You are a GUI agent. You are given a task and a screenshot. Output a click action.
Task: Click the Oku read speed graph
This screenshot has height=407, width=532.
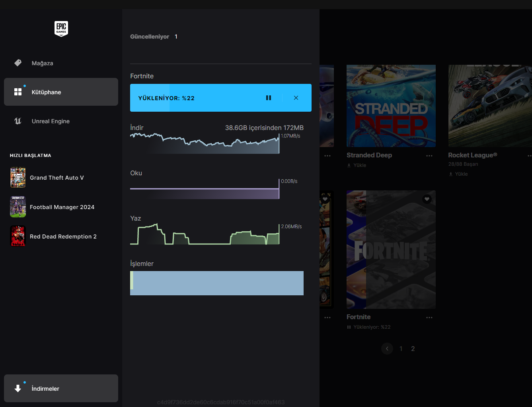pyautogui.click(x=205, y=189)
